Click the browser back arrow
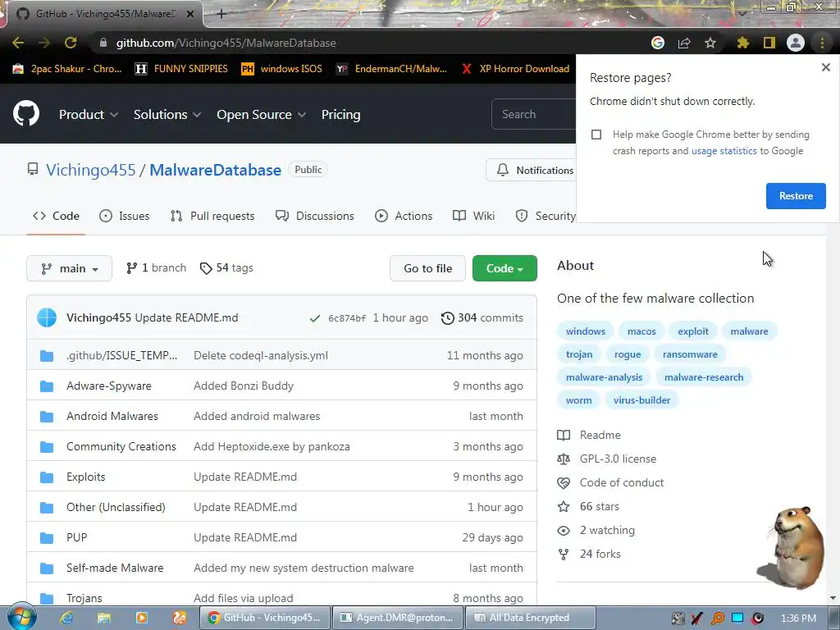 coord(18,43)
